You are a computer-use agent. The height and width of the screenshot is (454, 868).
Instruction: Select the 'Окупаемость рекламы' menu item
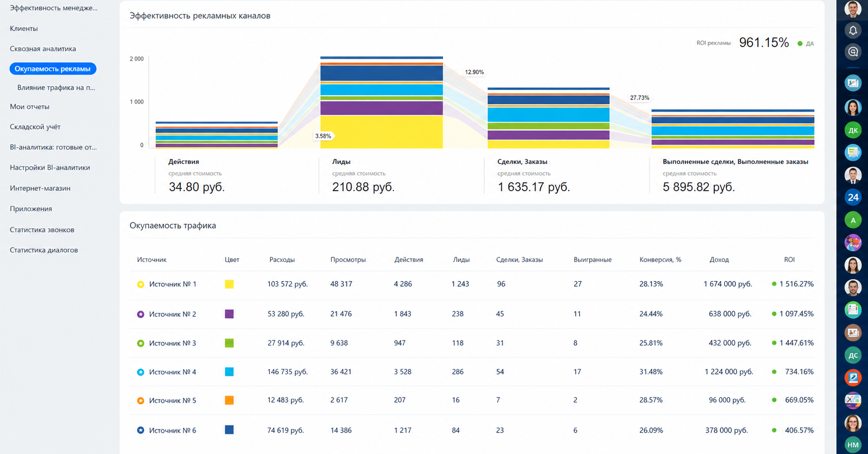[x=53, y=69]
